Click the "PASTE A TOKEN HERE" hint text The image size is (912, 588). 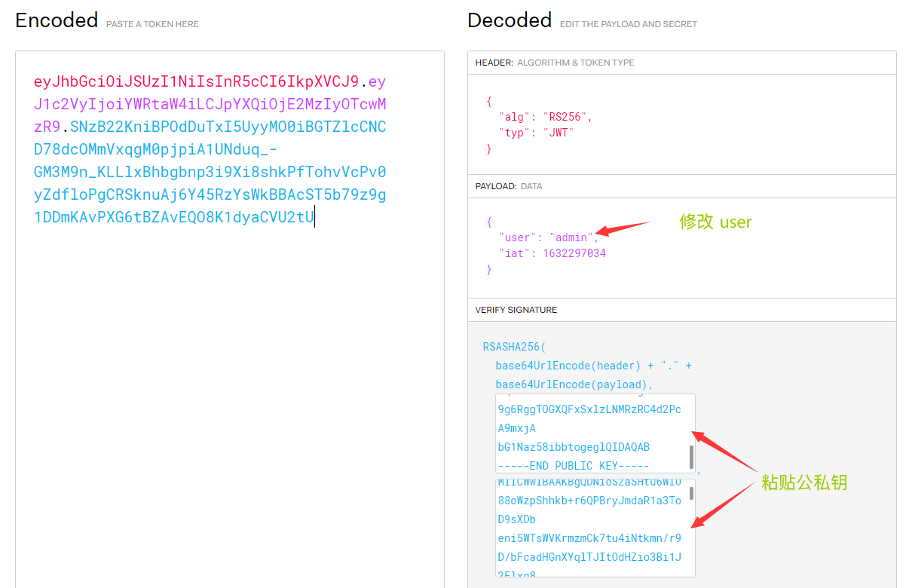tap(152, 24)
